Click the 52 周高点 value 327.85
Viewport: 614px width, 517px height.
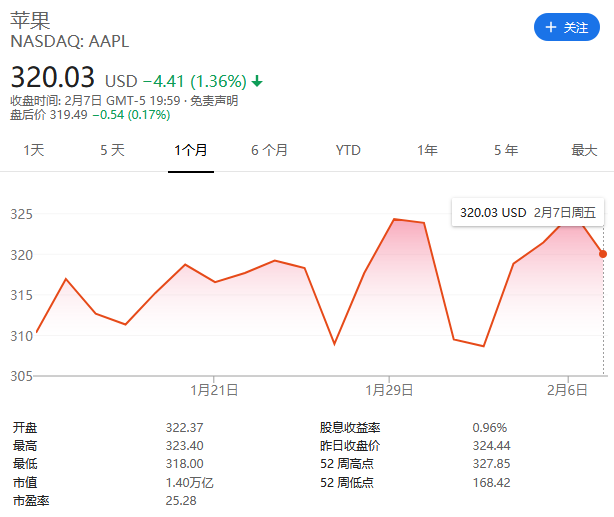click(x=490, y=463)
